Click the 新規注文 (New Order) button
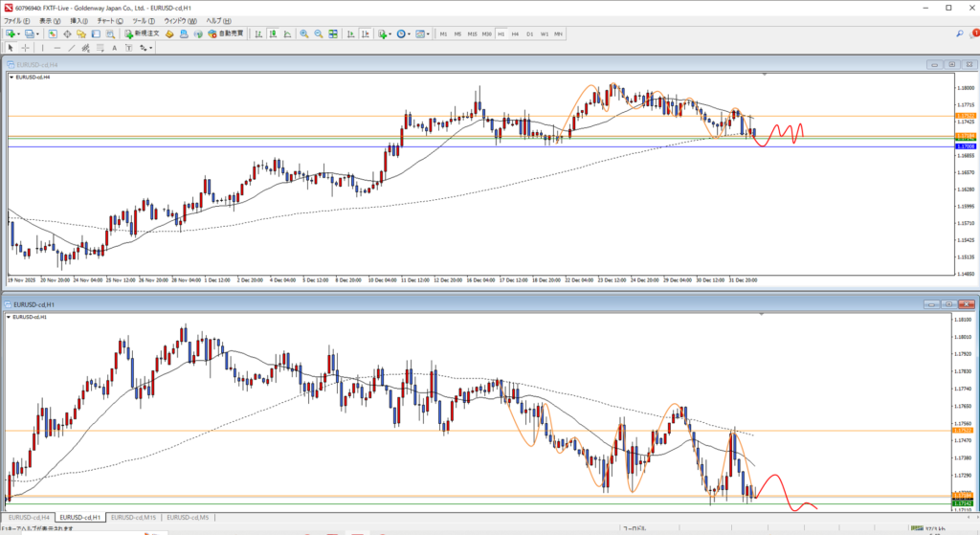 [143, 33]
